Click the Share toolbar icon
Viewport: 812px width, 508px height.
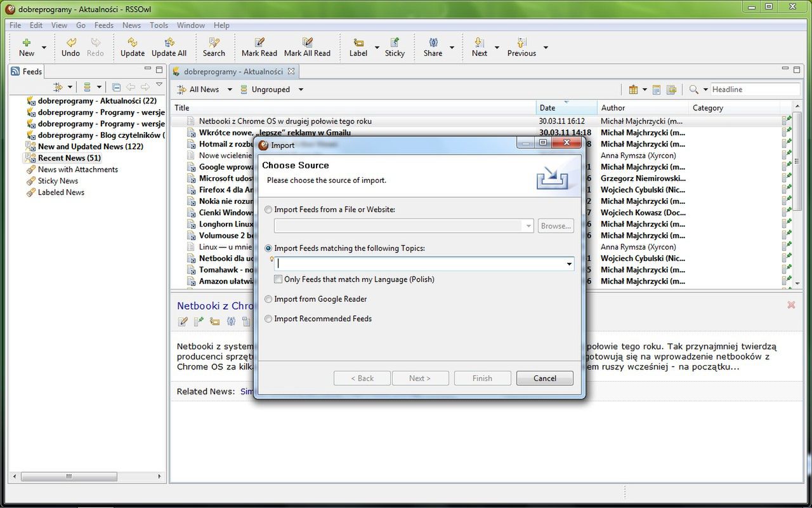433,43
